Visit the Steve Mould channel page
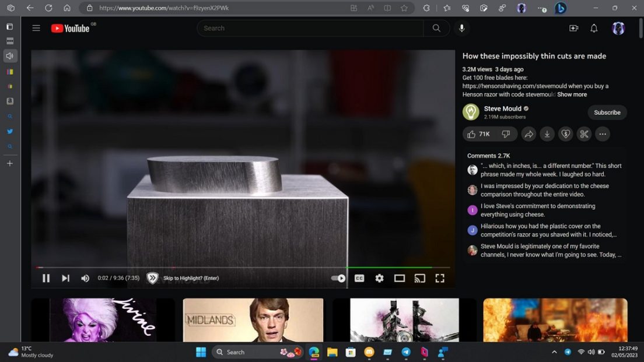The width and height of the screenshot is (644, 362). pos(502,108)
